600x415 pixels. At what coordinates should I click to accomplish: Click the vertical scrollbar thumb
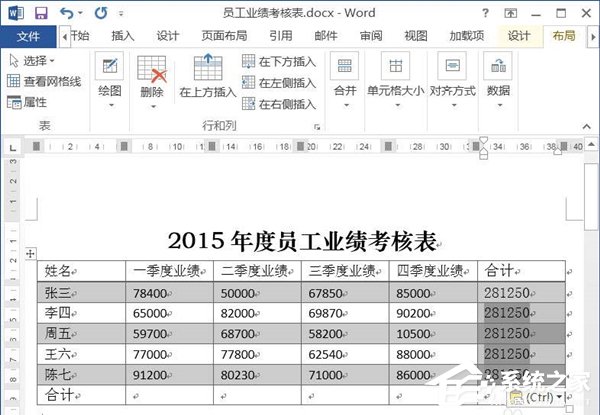pyautogui.click(x=592, y=197)
